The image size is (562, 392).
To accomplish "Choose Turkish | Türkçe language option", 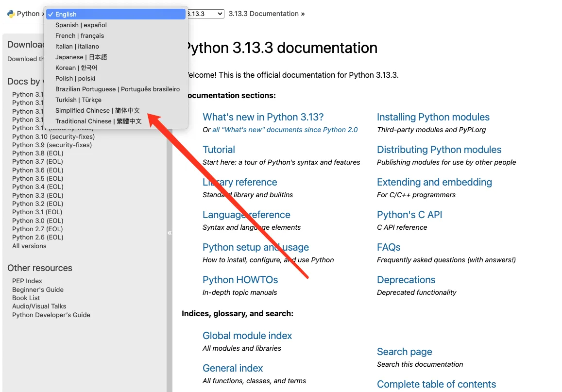I will [x=116, y=100].
